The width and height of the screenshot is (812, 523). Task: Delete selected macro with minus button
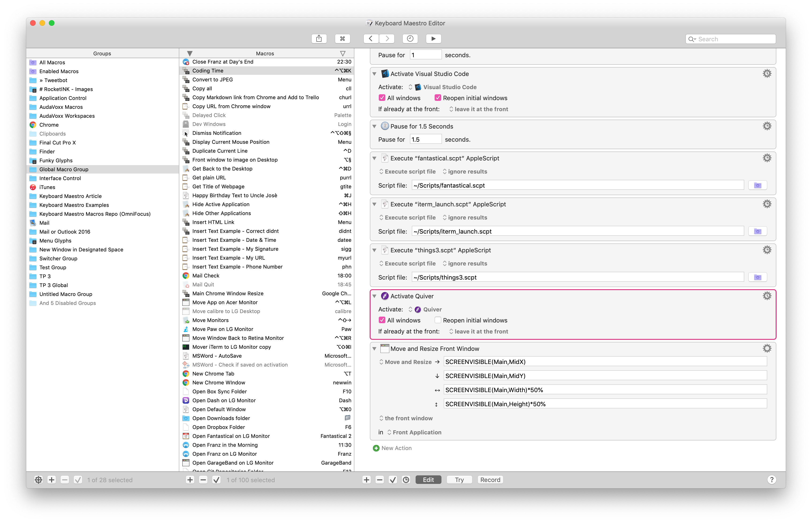(203, 480)
